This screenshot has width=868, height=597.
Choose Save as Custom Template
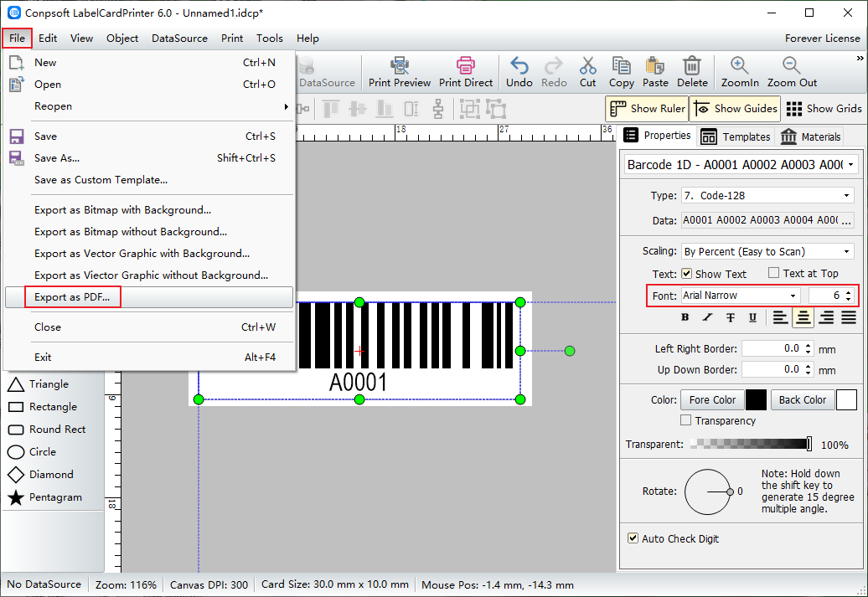point(149,180)
